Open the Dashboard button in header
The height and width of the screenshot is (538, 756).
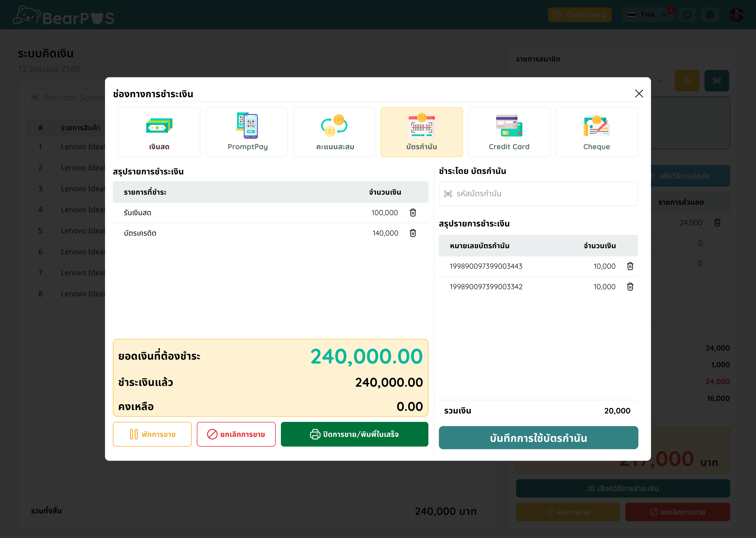(580, 15)
